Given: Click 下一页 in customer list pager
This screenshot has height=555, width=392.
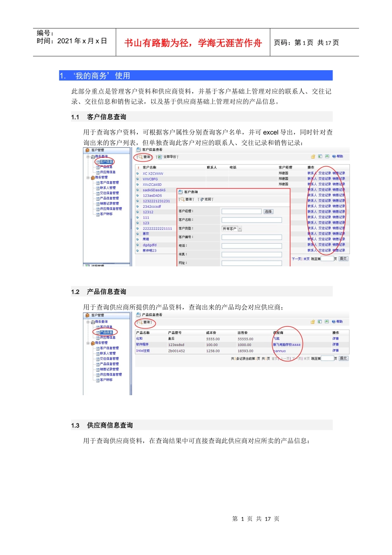Looking at the screenshot, I should point(296,259).
